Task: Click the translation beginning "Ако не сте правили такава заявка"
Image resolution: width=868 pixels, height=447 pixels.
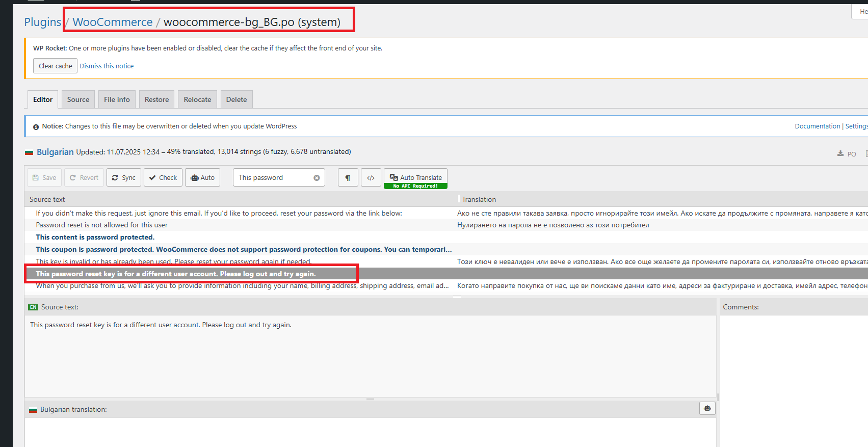Action: pyautogui.click(x=662, y=213)
